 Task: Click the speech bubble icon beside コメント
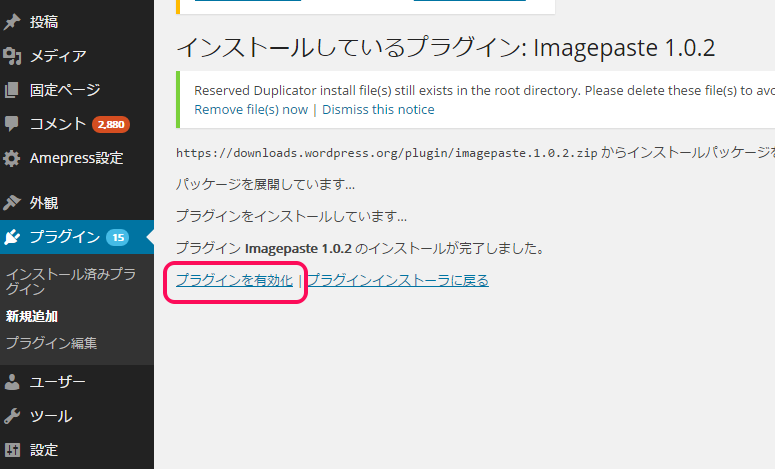pos(12,124)
